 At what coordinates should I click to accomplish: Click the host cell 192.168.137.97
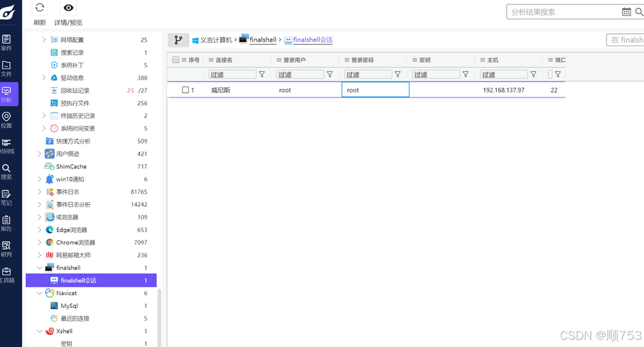[503, 90]
